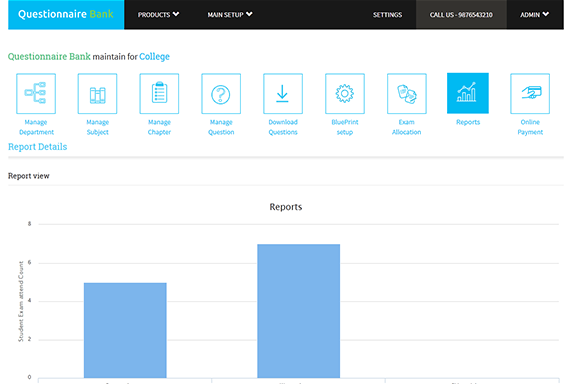Click the Student Exam attend Count axis label
The height and width of the screenshot is (384, 574).
[x=21, y=301]
